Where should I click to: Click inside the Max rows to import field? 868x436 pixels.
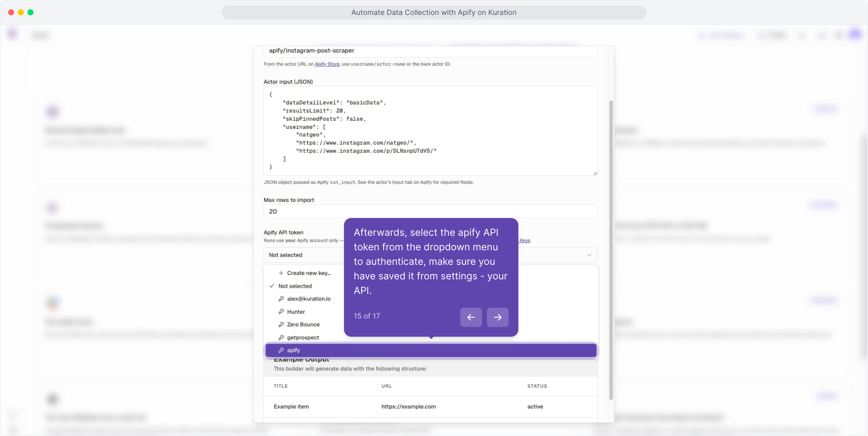tap(430, 212)
